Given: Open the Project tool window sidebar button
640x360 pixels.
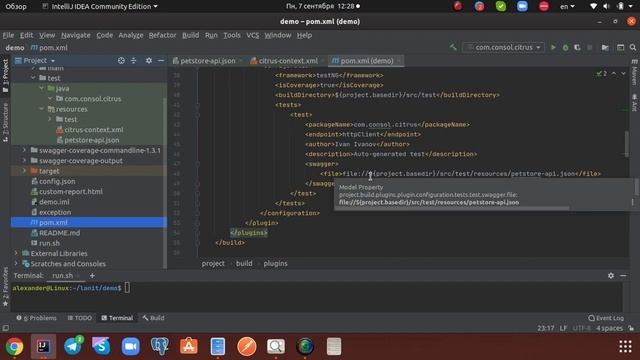Looking at the screenshot, I should tap(5, 76).
